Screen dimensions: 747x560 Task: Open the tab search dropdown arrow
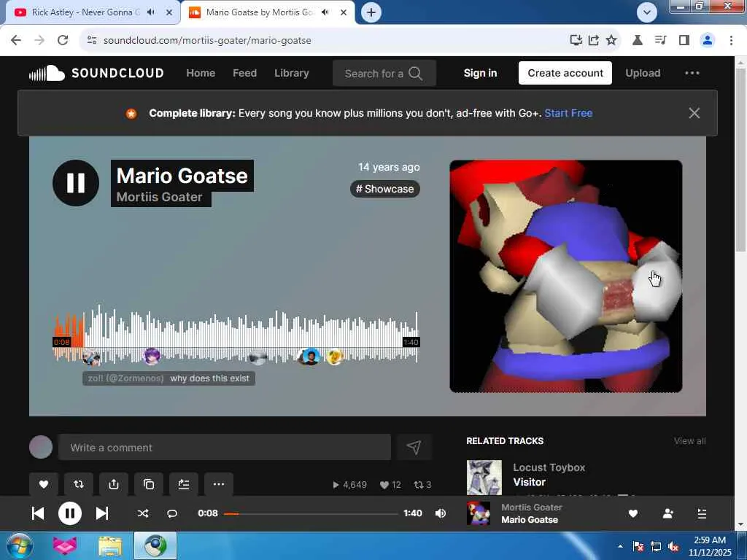pos(646,12)
